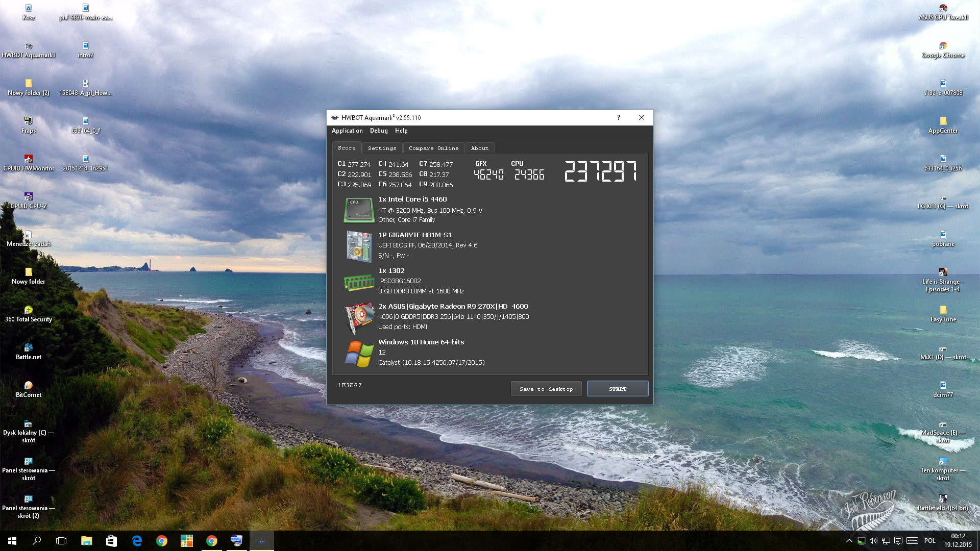
Task: Click the 1F3B57 checksum text
Action: click(349, 385)
